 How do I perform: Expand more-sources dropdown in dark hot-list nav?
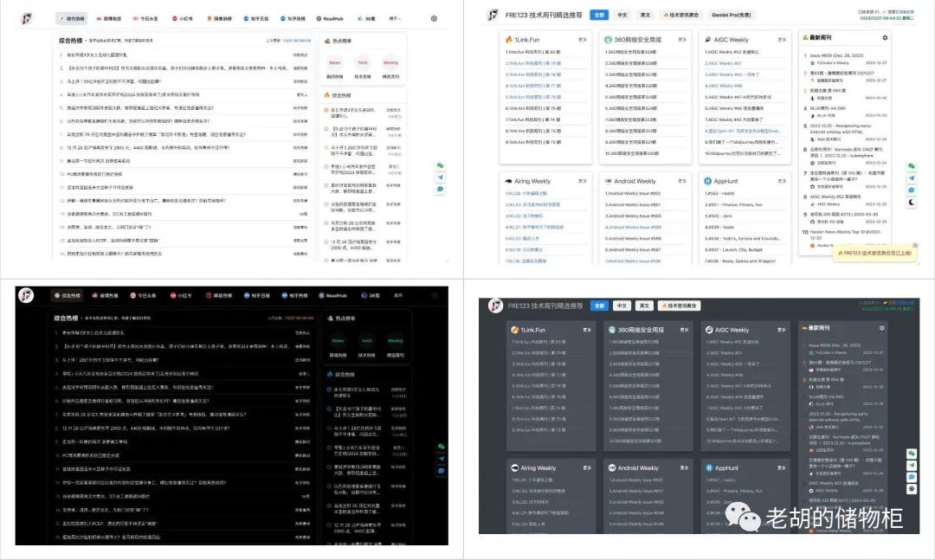coord(398,295)
